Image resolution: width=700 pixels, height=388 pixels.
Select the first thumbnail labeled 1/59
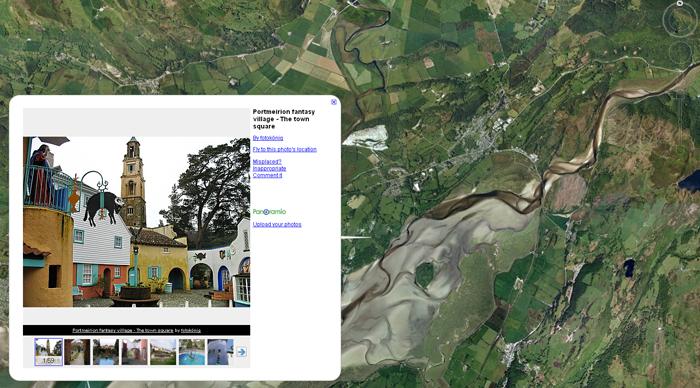pyautogui.click(x=49, y=352)
